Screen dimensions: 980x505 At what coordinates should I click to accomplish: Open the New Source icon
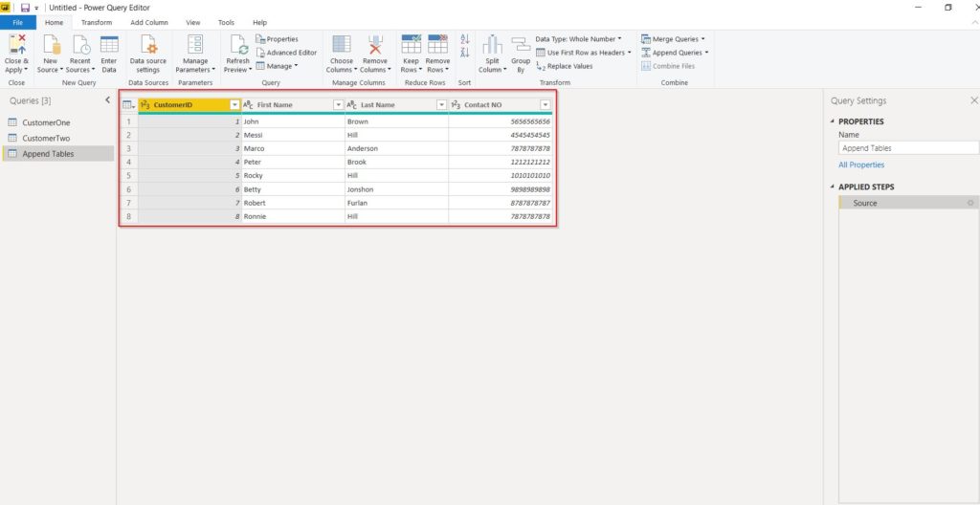[52, 45]
